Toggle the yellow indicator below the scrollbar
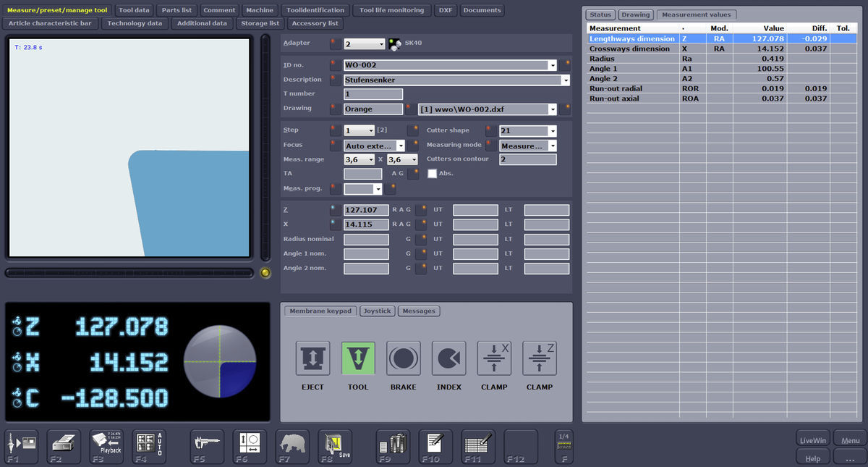This screenshot has height=467, width=868. pyautogui.click(x=265, y=272)
